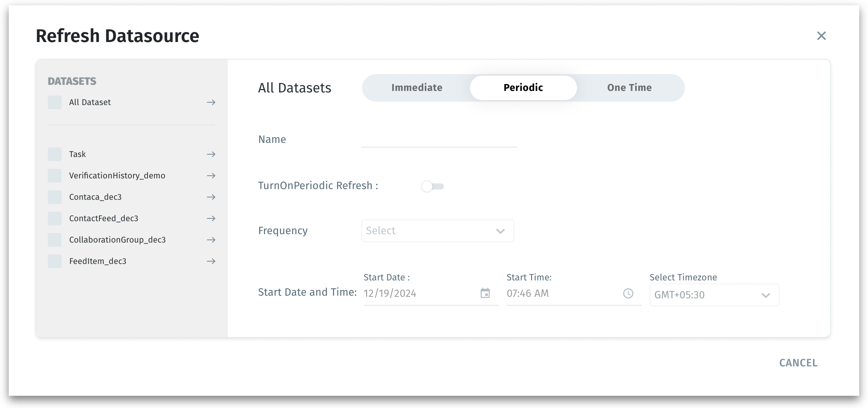Expand the Select Timezone dropdown
The width and height of the screenshot is (868, 408).
(714, 295)
